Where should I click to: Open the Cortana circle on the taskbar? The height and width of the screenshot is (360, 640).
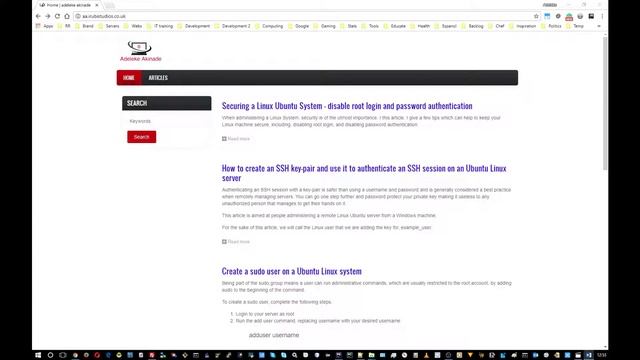(50, 355)
